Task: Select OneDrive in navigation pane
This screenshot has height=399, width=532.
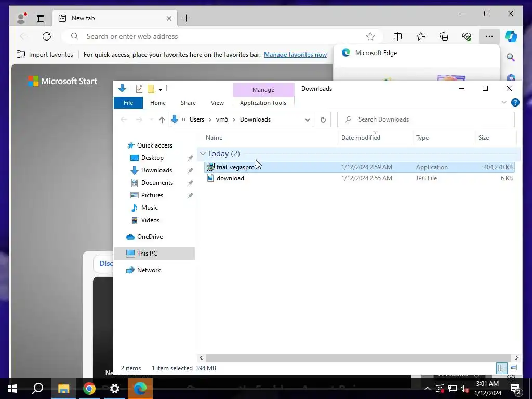Action: point(150,237)
